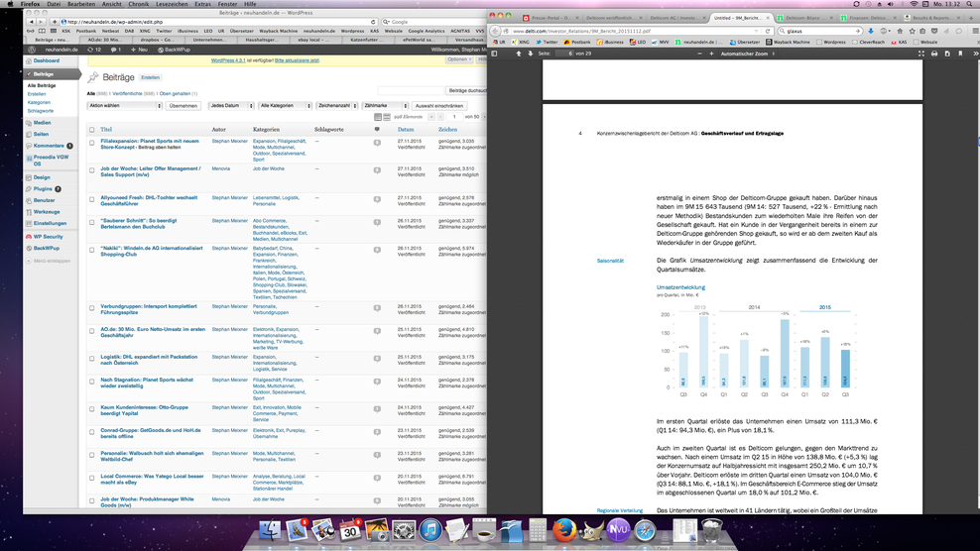Click WordPress logo in admin bar
980x551 pixels.
[x=32, y=50]
